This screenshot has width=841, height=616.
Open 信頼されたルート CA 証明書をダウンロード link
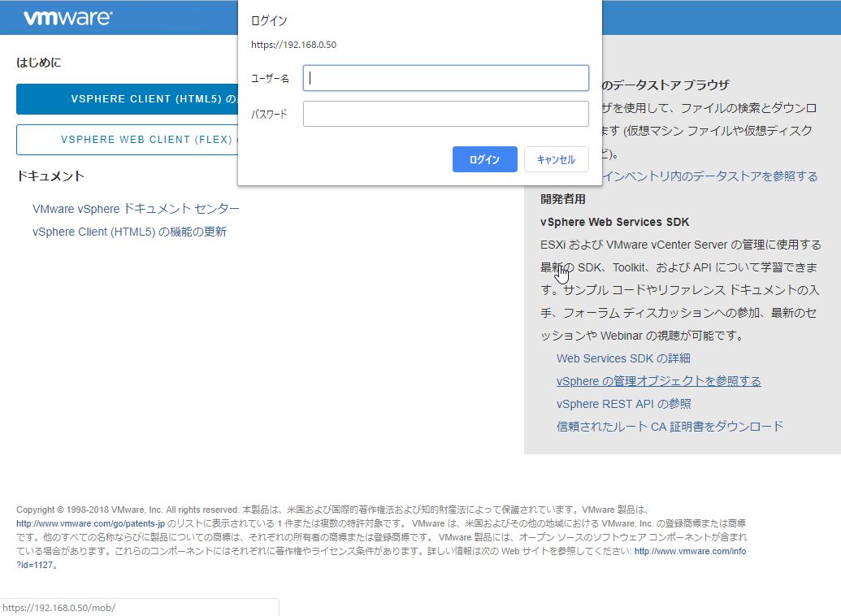tap(670, 427)
